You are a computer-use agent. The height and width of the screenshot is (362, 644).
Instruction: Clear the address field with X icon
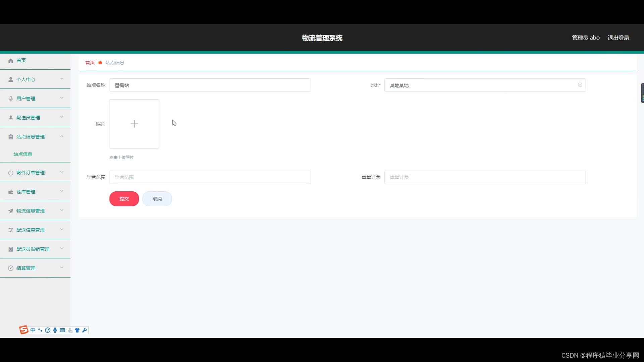click(x=580, y=85)
